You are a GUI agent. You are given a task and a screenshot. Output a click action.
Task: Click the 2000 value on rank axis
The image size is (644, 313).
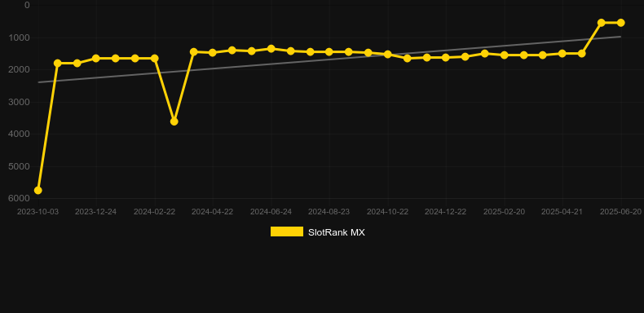click(x=20, y=69)
